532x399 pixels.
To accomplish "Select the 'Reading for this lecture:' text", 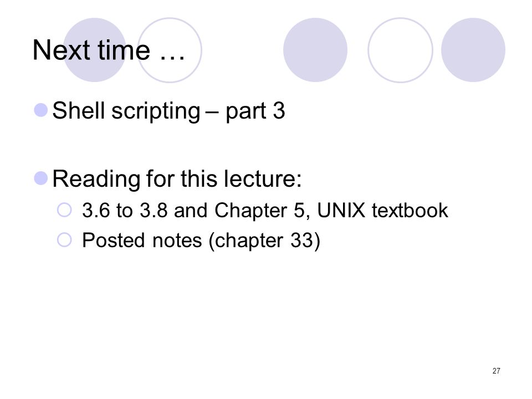I will 177,179.
